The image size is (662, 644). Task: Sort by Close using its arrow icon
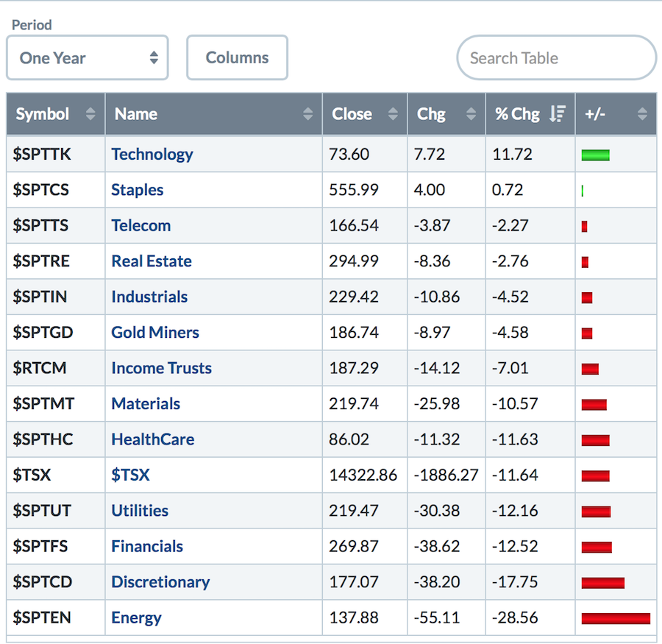click(393, 114)
